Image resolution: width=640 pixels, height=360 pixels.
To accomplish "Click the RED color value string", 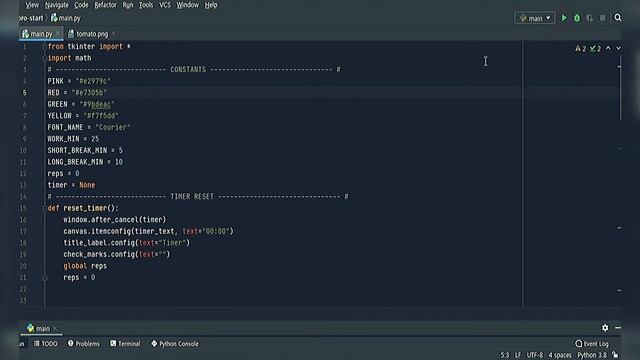I will pyautogui.click(x=89, y=93).
